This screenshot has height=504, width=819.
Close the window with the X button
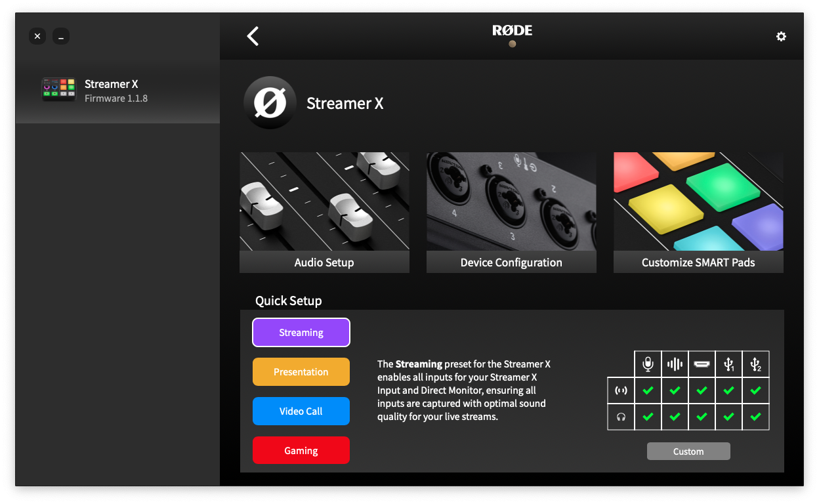[37, 37]
